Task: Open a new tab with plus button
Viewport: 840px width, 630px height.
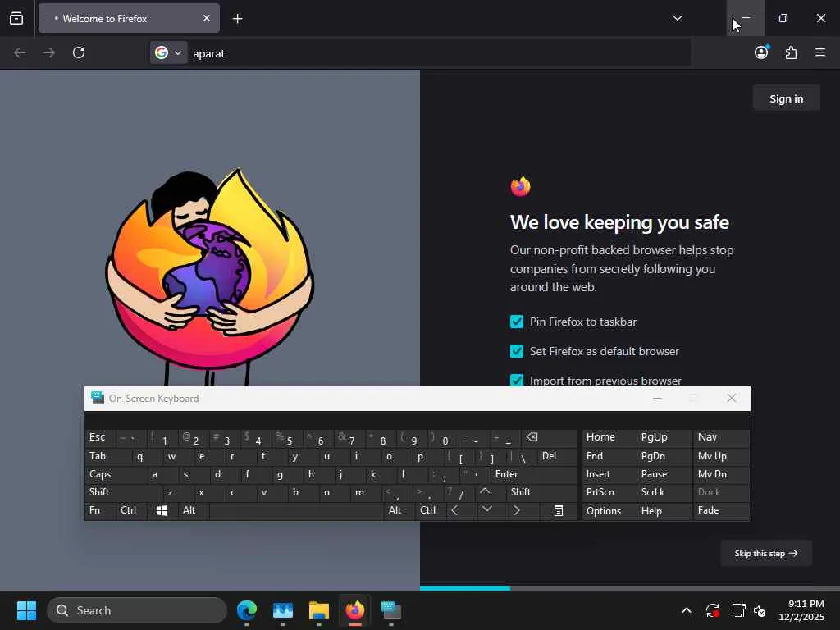Action: click(237, 19)
